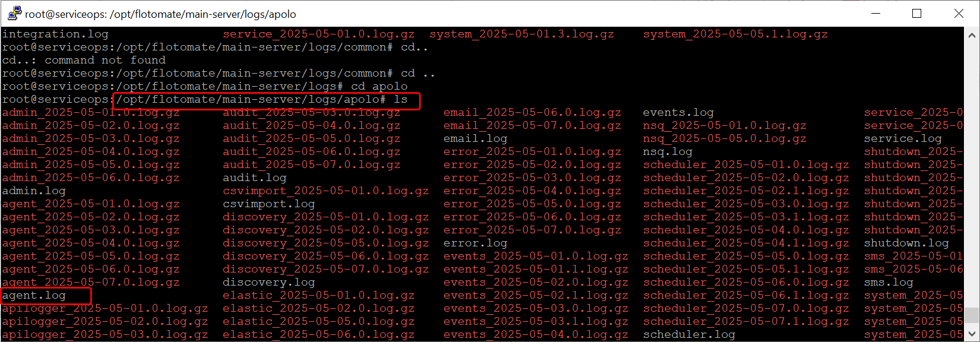Click the error.log file name

475,243
